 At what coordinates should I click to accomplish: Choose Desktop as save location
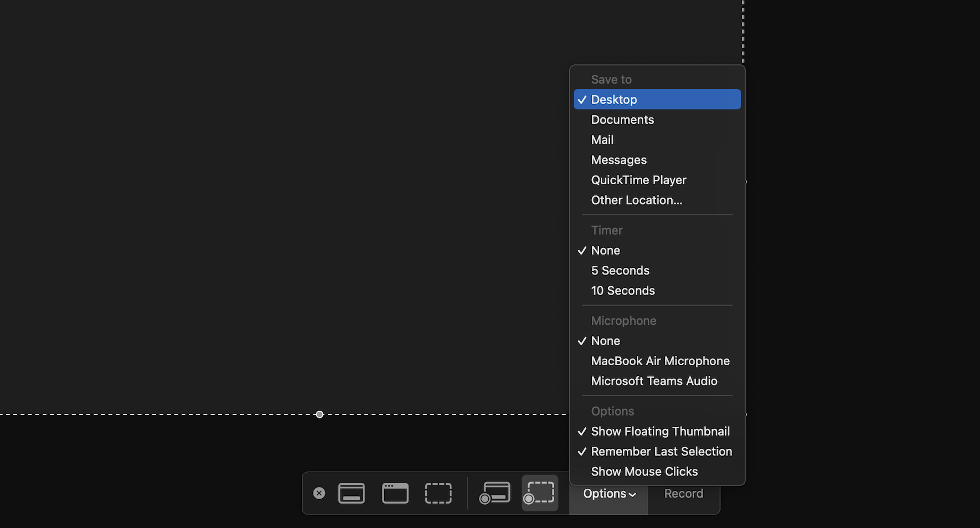(x=613, y=100)
